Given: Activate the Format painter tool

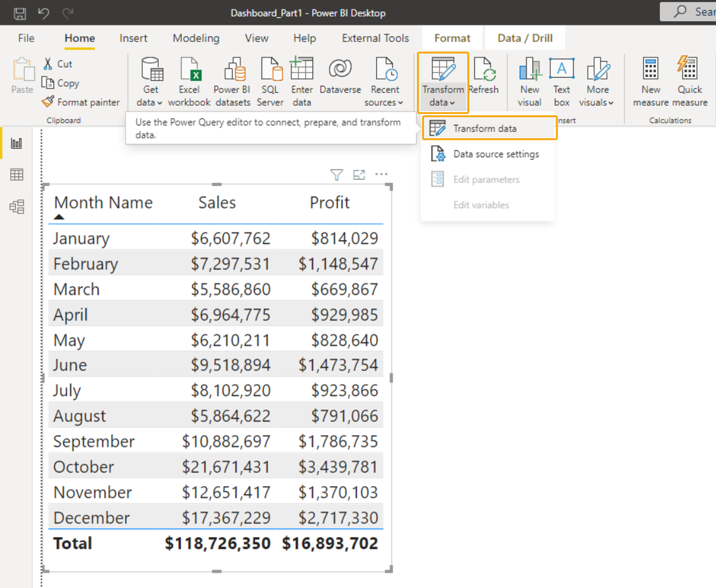Looking at the screenshot, I should (x=81, y=102).
